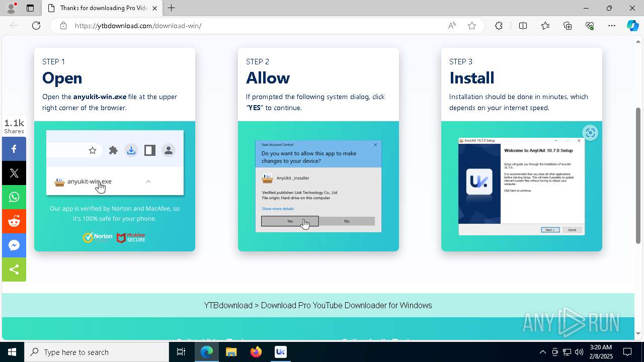Open Microsoft Edge from taskbar
644x362 pixels.
point(207,352)
